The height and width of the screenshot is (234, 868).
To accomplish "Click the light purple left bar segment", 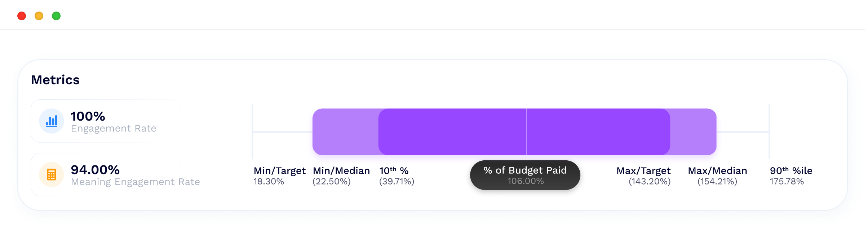I will pos(345,132).
